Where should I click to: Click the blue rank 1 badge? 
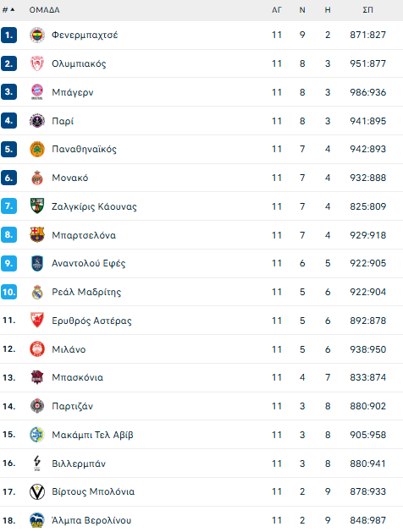8,35
